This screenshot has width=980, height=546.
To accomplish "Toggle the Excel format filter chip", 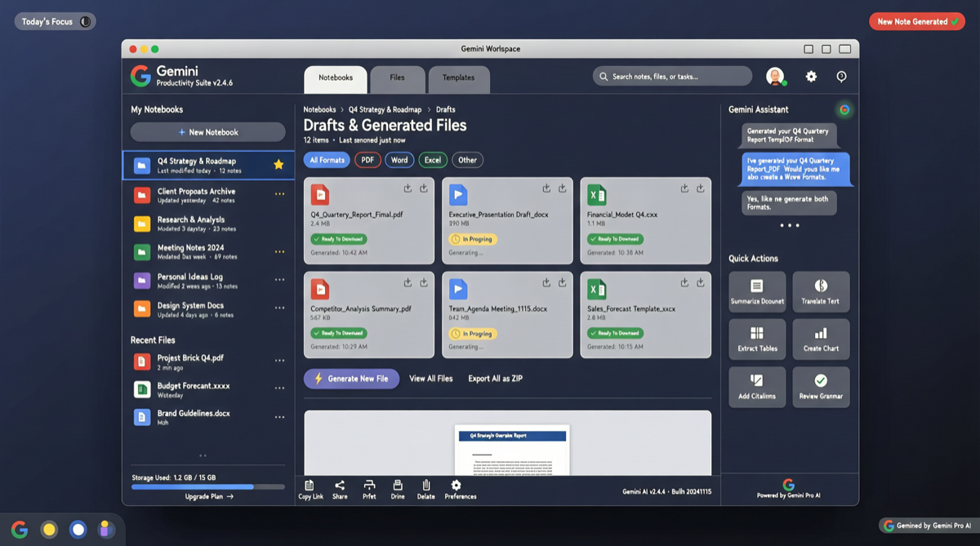I will click(433, 160).
